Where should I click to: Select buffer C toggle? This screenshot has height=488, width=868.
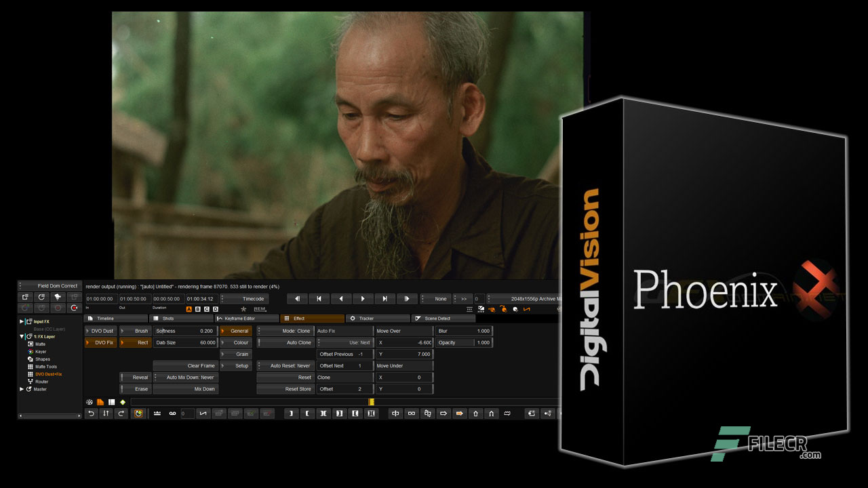pos(207,309)
